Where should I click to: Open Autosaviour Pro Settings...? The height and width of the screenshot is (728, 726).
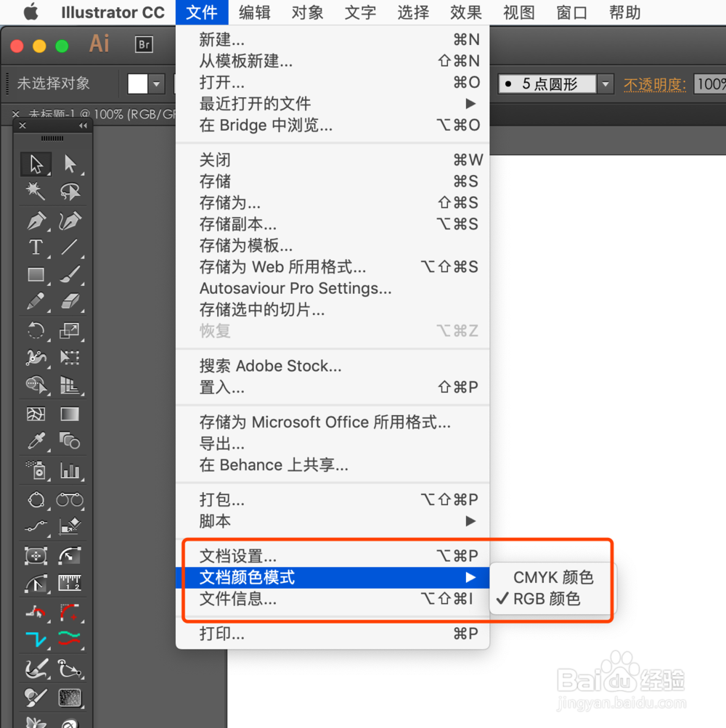click(333, 288)
